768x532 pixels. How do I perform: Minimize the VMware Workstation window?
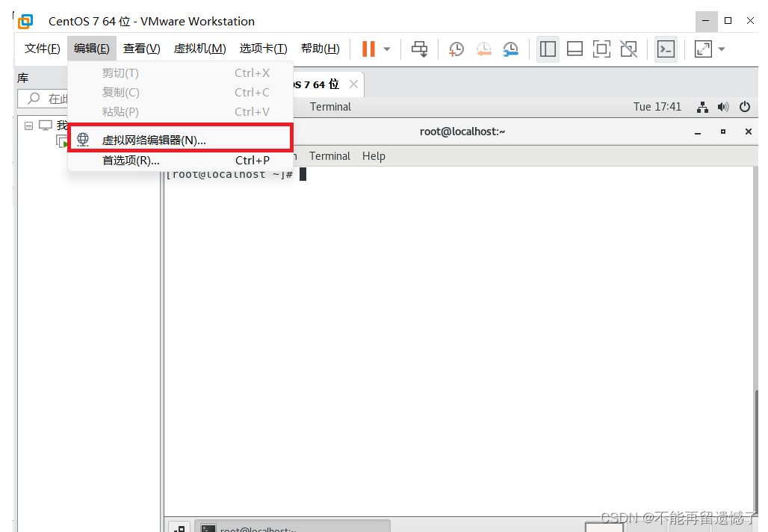pos(706,21)
